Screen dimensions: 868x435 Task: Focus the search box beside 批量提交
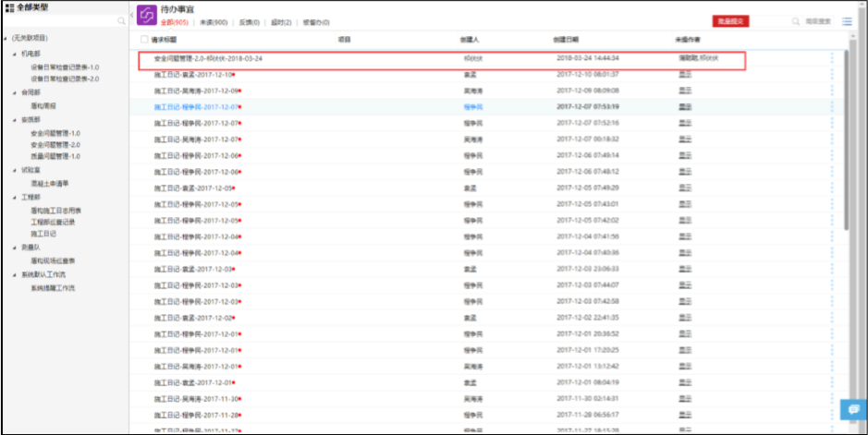[771, 21]
